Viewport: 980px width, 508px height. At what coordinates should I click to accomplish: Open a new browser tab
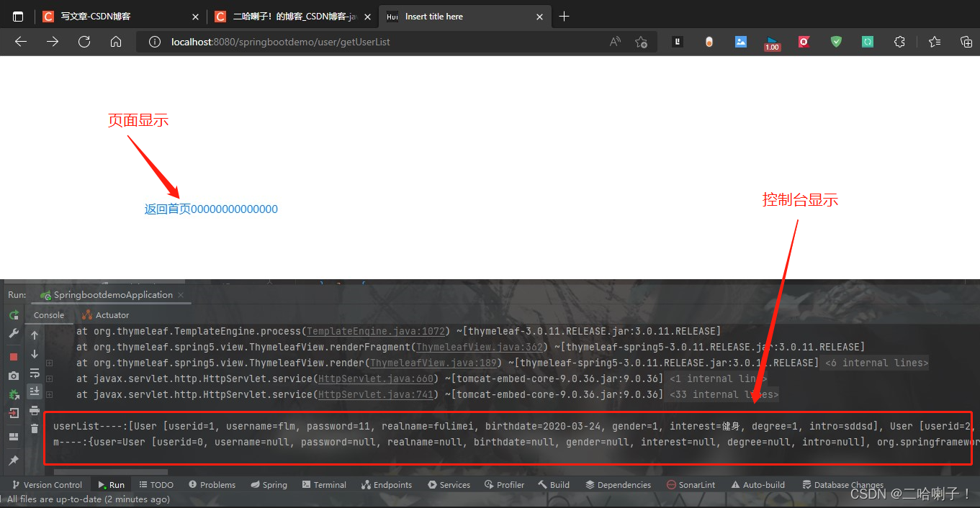[x=564, y=16]
